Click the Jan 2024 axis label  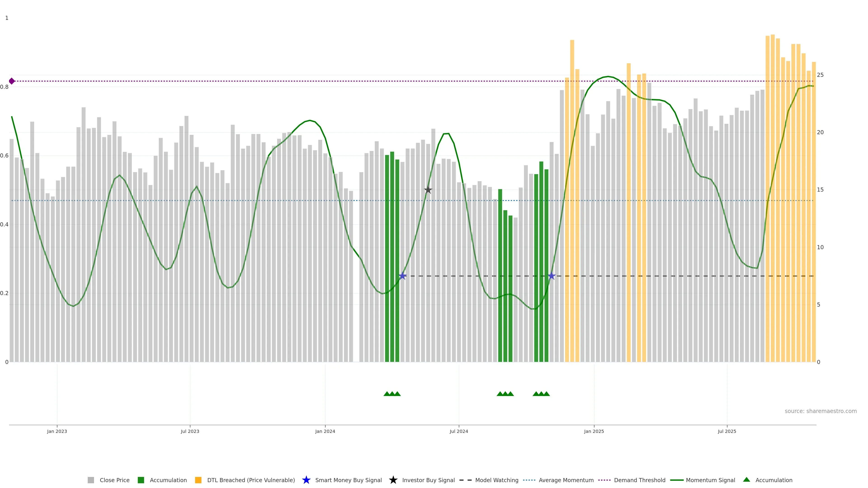click(x=325, y=431)
